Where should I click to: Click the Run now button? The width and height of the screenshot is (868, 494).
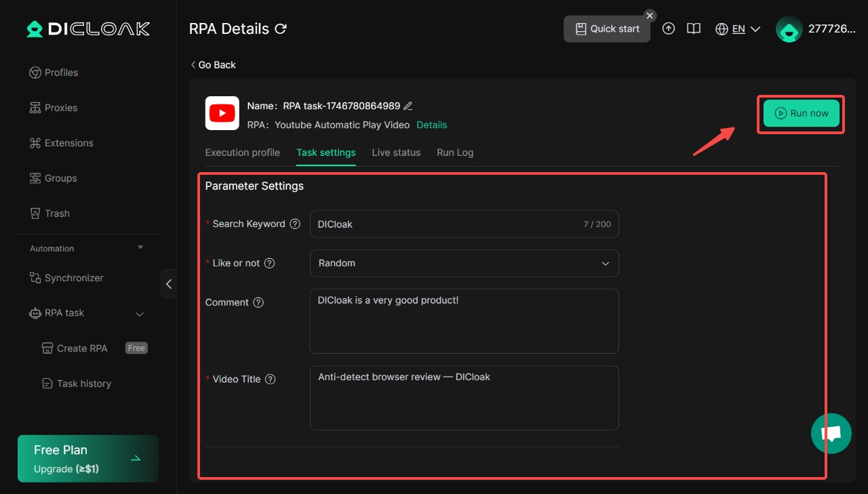(802, 114)
